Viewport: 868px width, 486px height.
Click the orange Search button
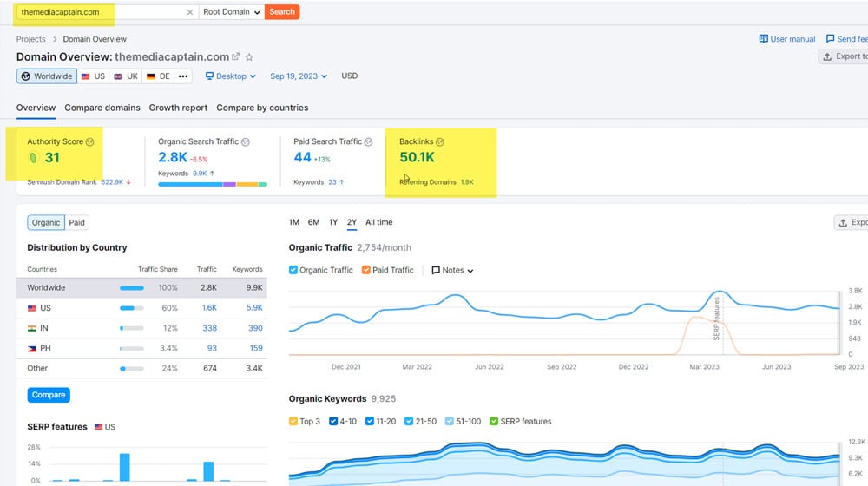282,12
